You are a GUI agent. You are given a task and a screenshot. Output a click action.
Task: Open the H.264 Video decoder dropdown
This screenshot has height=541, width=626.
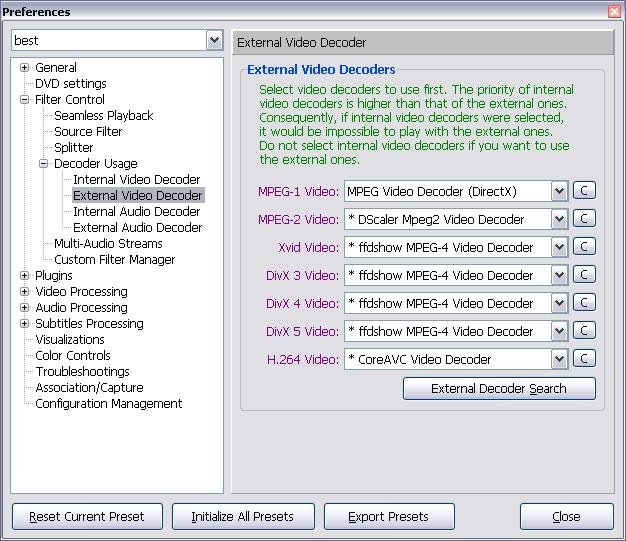coord(559,359)
